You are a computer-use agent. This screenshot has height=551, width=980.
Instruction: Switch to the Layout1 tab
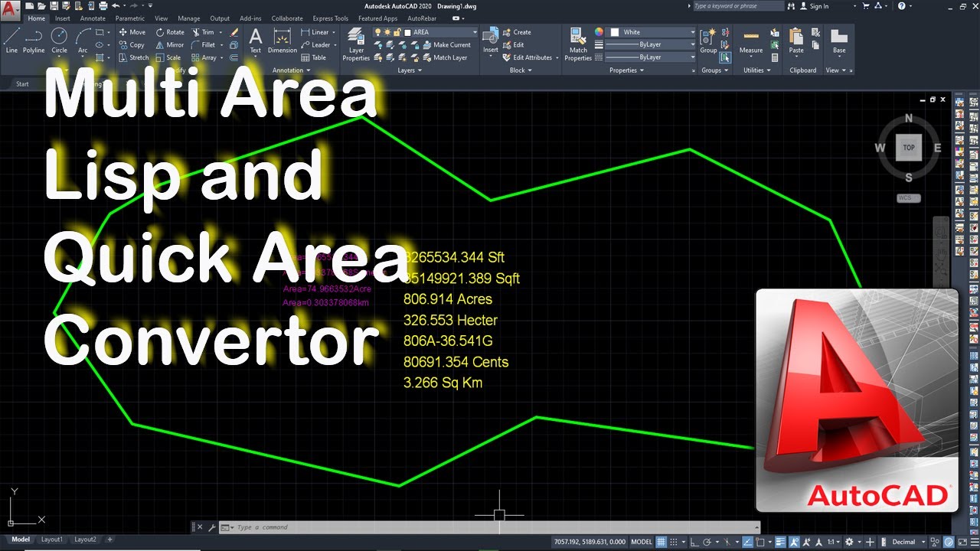tap(52, 540)
